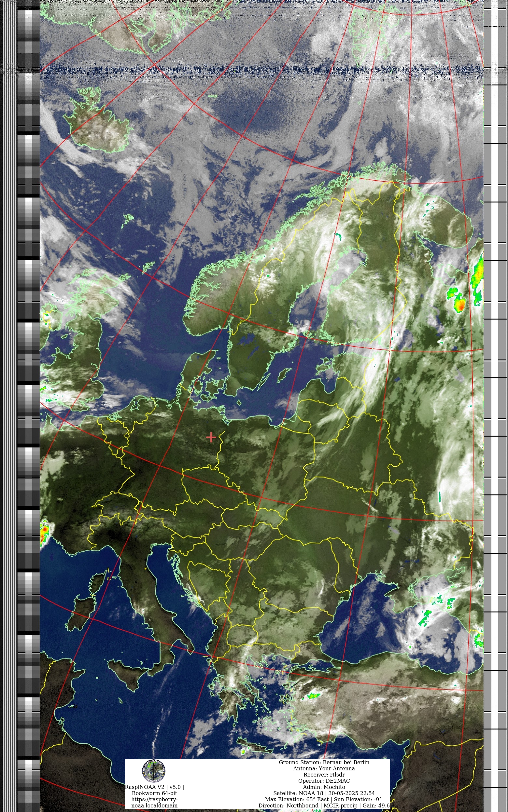508x812 pixels.
Task: Select the 'Admin: Mochito' line
Action: [324, 787]
